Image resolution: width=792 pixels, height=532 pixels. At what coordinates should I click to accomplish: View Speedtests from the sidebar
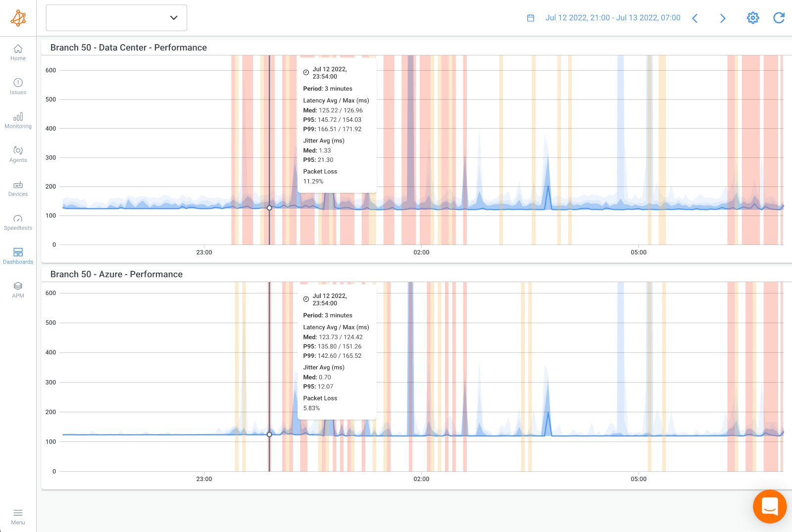point(18,222)
